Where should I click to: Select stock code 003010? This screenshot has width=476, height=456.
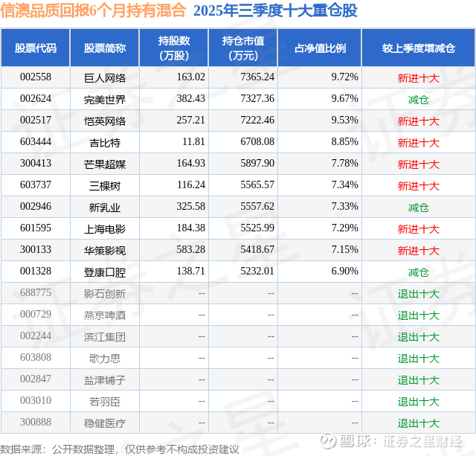click(36, 400)
